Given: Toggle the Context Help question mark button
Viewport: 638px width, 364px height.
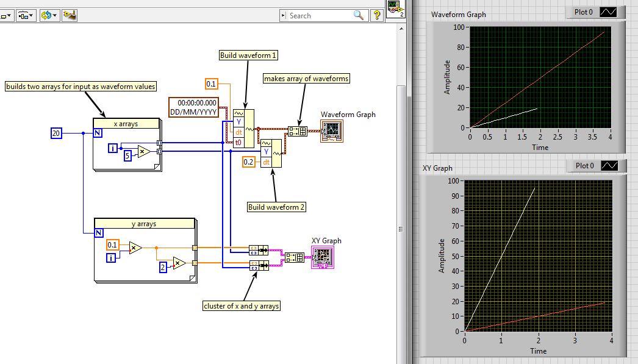Looking at the screenshot, I should tap(377, 15).
